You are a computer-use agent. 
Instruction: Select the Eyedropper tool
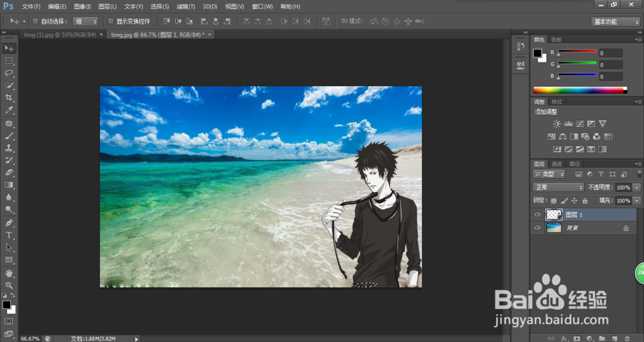click(8, 110)
